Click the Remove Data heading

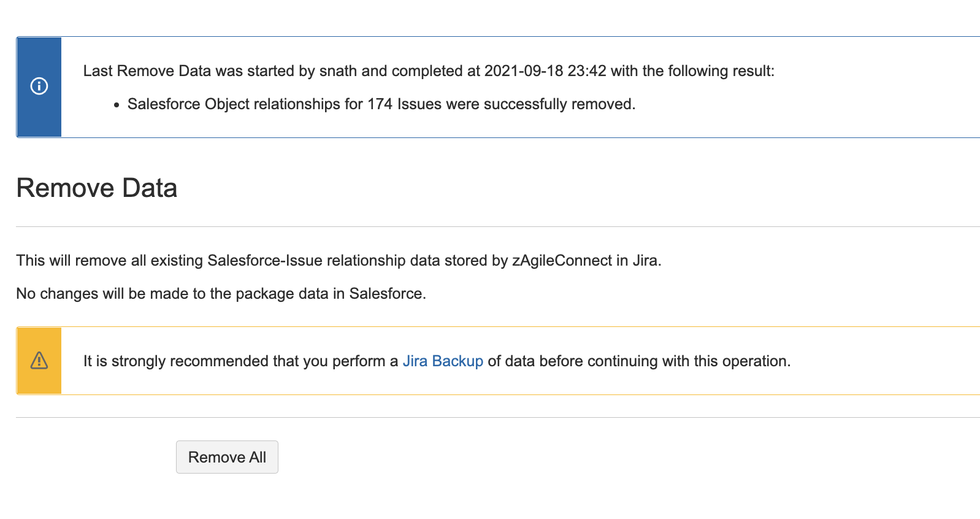(x=97, y=188)
